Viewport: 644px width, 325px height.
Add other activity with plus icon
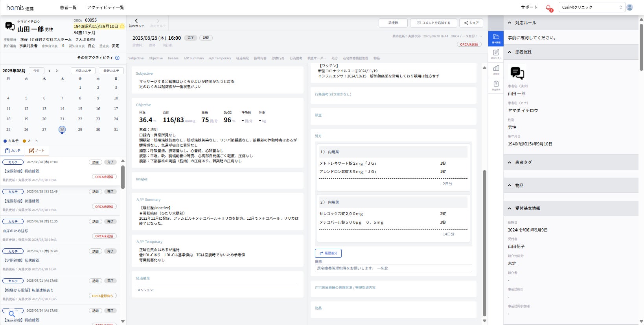point(117,58)
